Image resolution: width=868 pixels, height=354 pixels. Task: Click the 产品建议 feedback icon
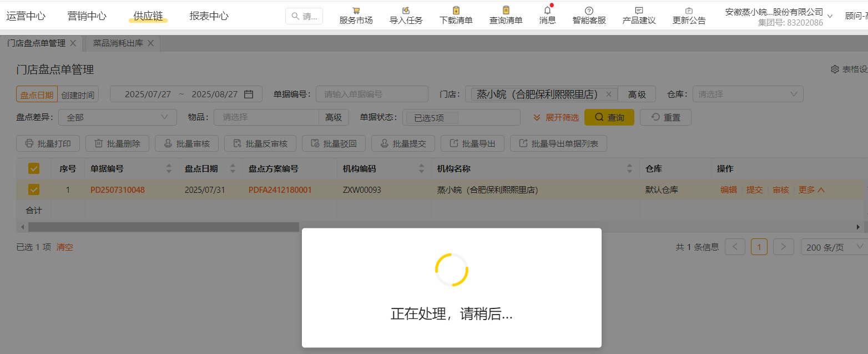click(639, 11)
